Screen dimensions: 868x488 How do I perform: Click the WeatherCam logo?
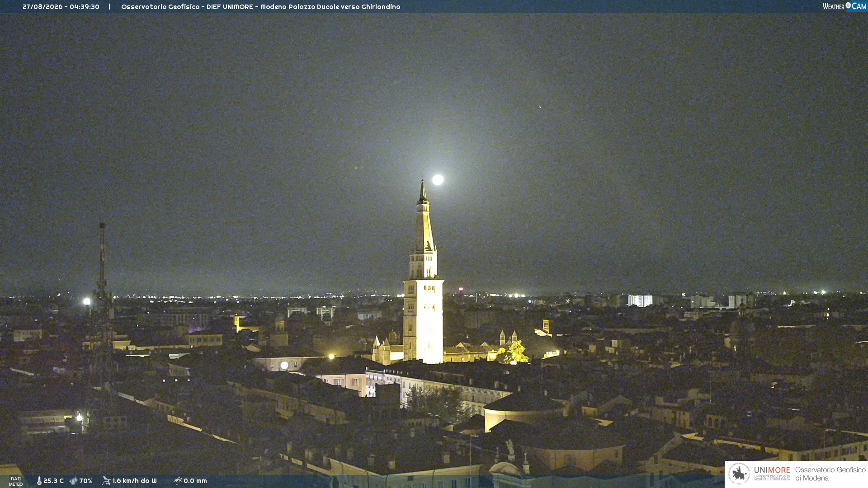pyautogui.click(x=844, y=6)
